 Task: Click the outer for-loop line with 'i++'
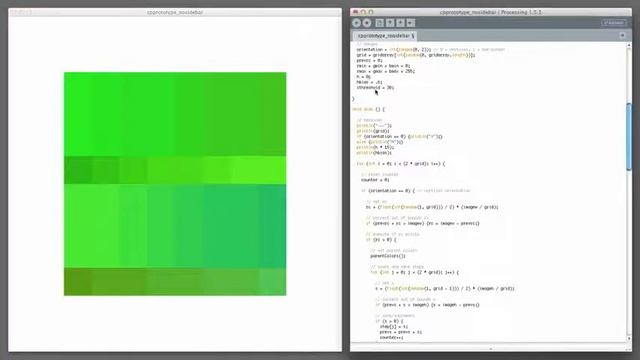(x=401, y=164)
